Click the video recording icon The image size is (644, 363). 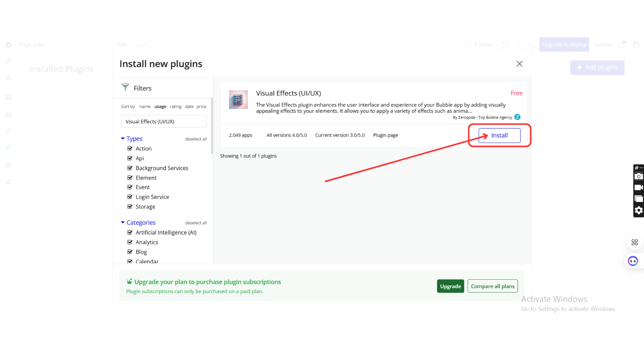[x=639, y=187]
